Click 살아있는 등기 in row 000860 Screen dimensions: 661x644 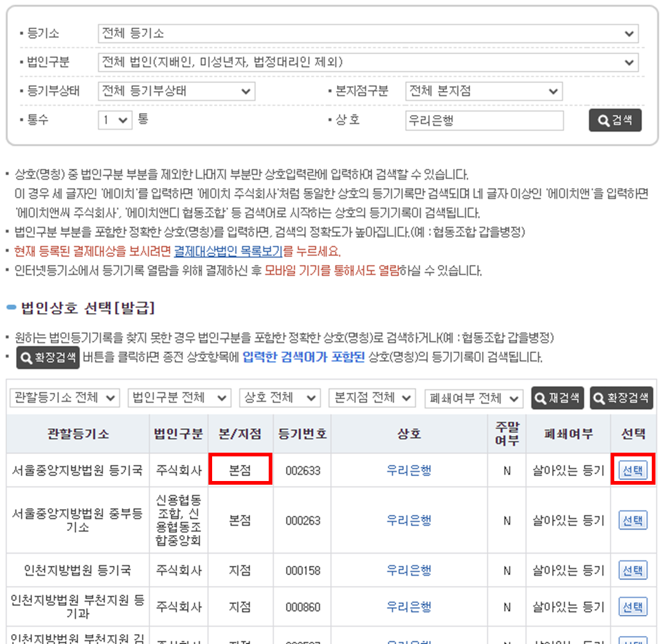568,607
